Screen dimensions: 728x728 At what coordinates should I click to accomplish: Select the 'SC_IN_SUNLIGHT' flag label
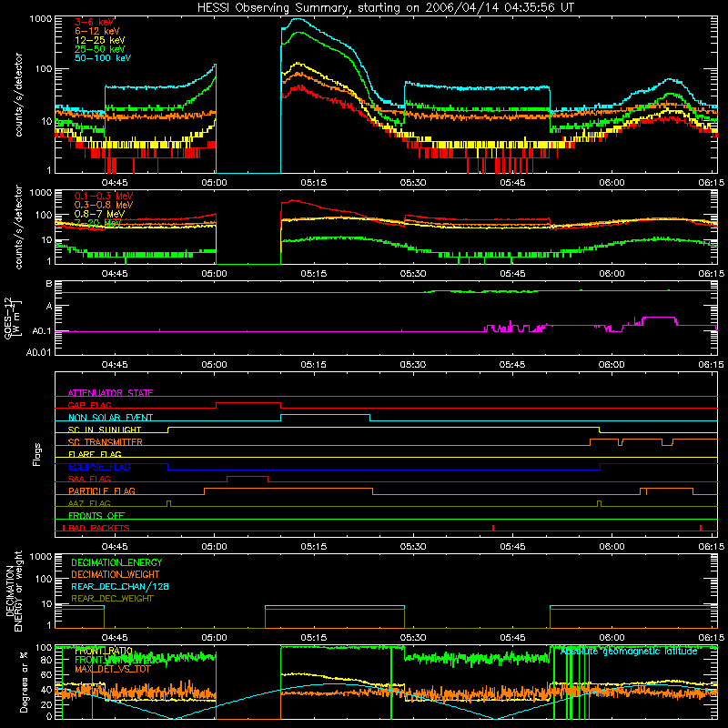[105, 430]
